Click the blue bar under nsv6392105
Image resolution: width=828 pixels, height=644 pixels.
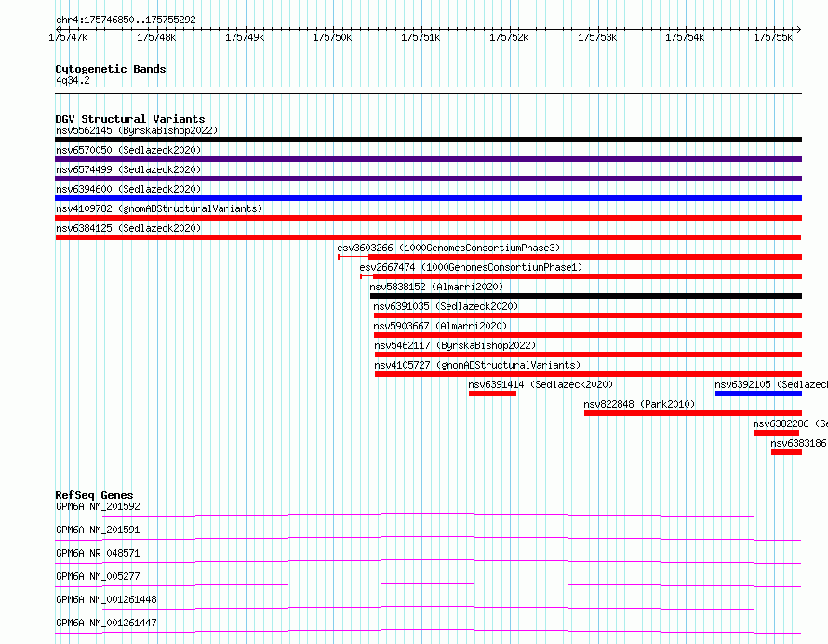758,394
